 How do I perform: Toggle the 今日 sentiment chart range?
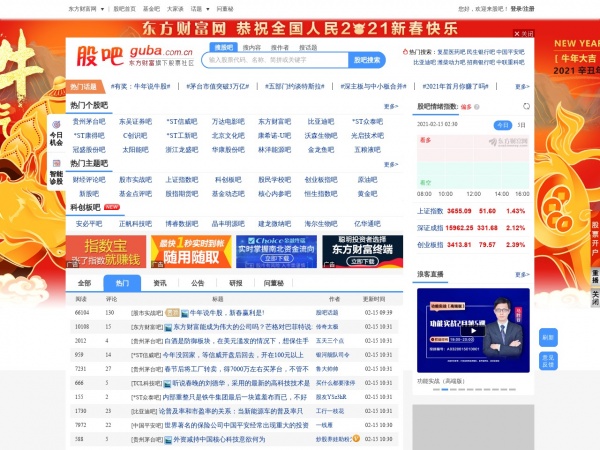tap(502, 125)
